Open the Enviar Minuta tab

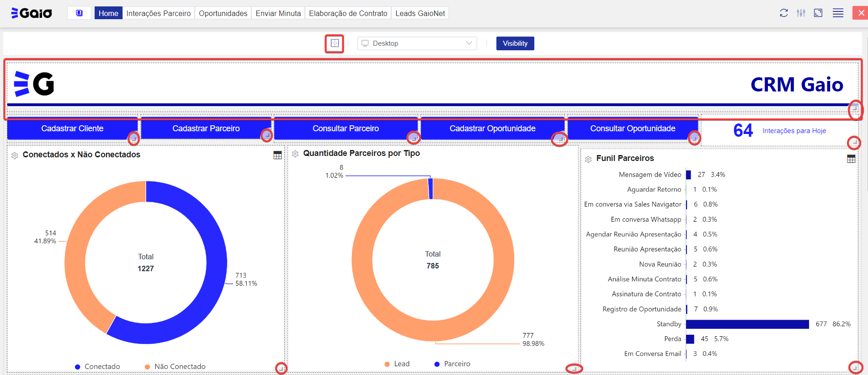pyautogui.click(x=278, y=13)
